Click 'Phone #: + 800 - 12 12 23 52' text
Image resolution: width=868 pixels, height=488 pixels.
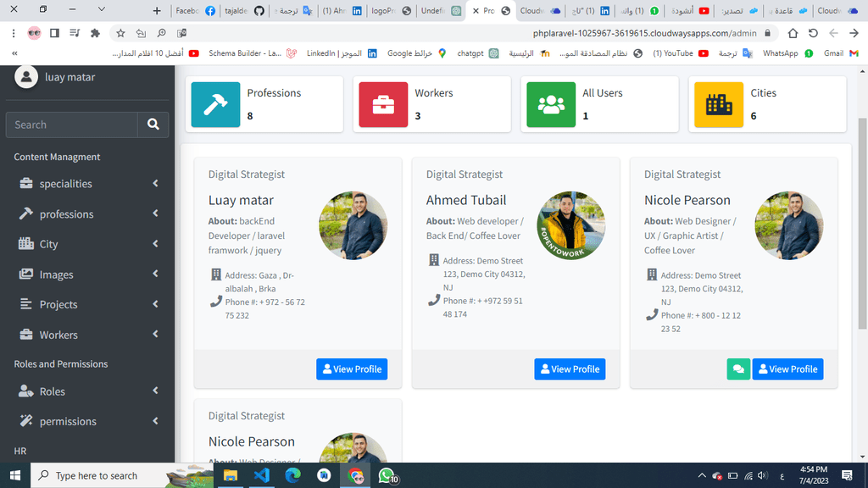[x=701, y=322]
